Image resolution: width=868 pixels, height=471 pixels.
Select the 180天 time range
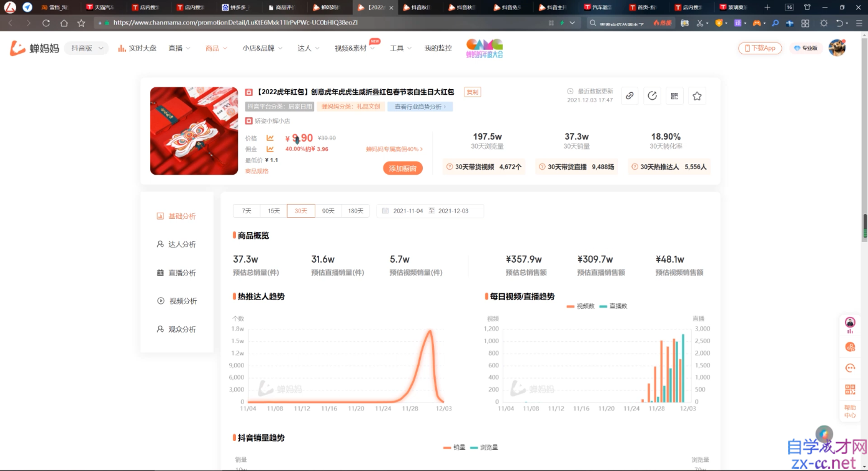pos(356,211)
